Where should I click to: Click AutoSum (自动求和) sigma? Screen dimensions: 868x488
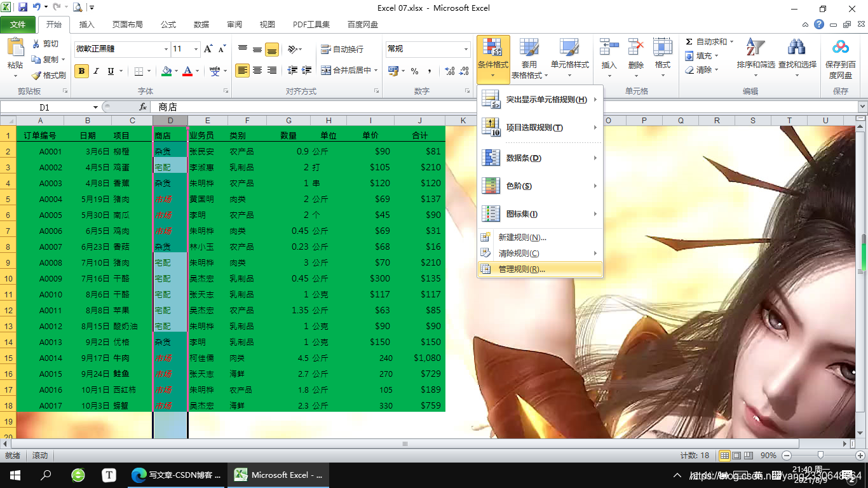[705, 42]
